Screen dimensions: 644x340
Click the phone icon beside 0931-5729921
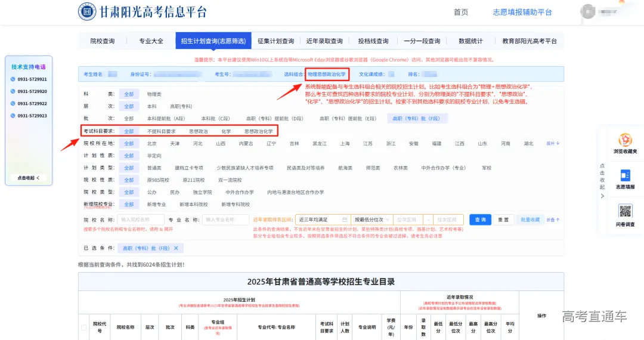(13, 79)
